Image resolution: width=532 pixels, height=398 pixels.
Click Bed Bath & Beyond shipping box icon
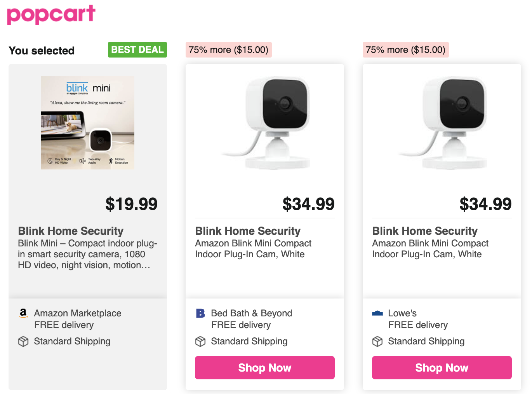pos(200,341)
